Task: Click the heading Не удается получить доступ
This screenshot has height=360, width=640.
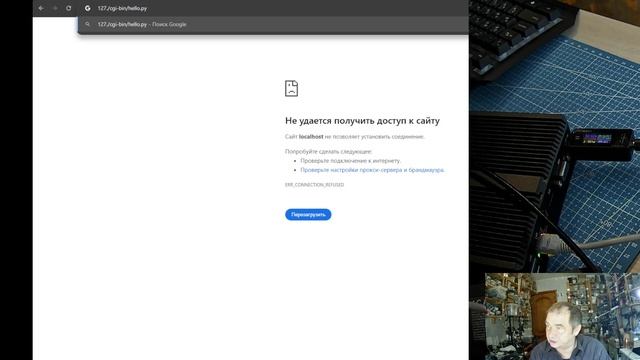Action: [x=362, y=121]
